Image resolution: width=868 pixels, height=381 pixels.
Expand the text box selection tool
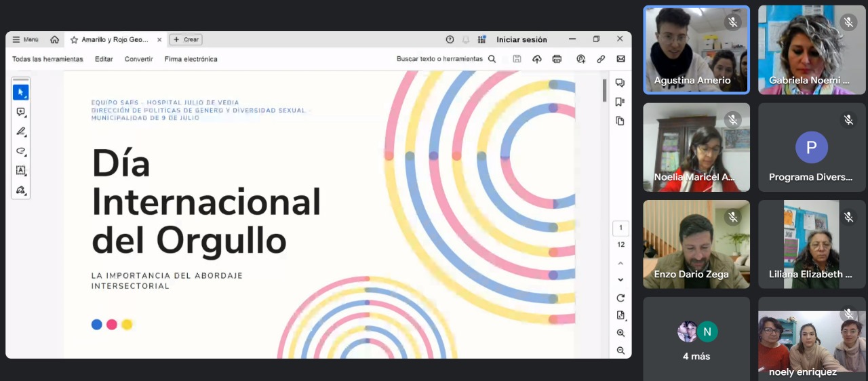pos(20,171)
